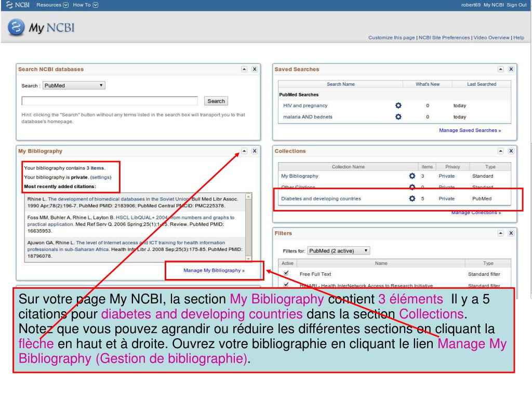Open Video Overview link
Image resolution: width=532 pixels, height=399 pixels.
(x=491, y=37)
